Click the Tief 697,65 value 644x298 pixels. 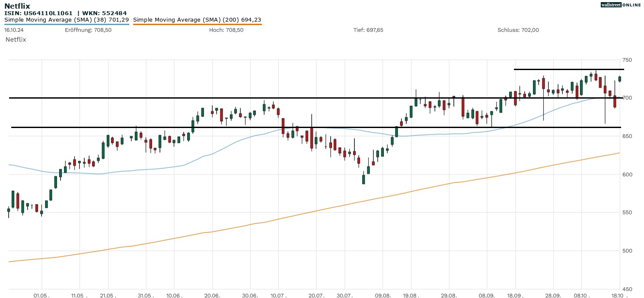[368, 30]
